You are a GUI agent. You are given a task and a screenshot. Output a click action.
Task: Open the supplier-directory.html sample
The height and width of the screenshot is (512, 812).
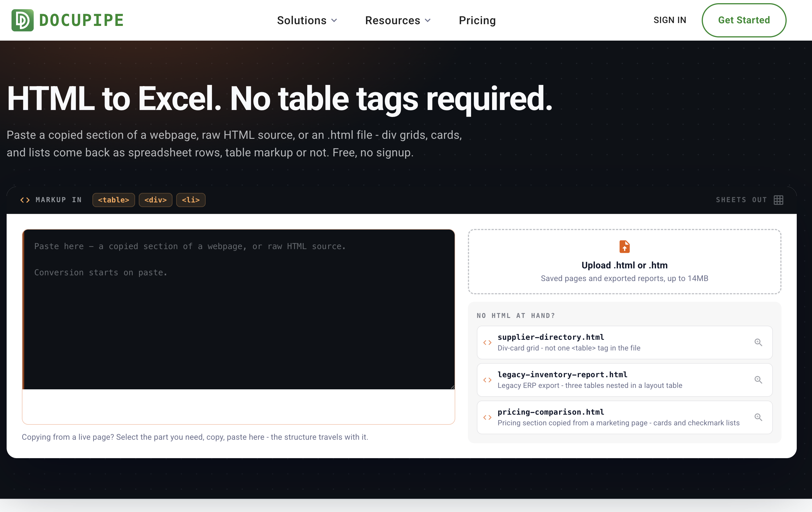point(625,342)
